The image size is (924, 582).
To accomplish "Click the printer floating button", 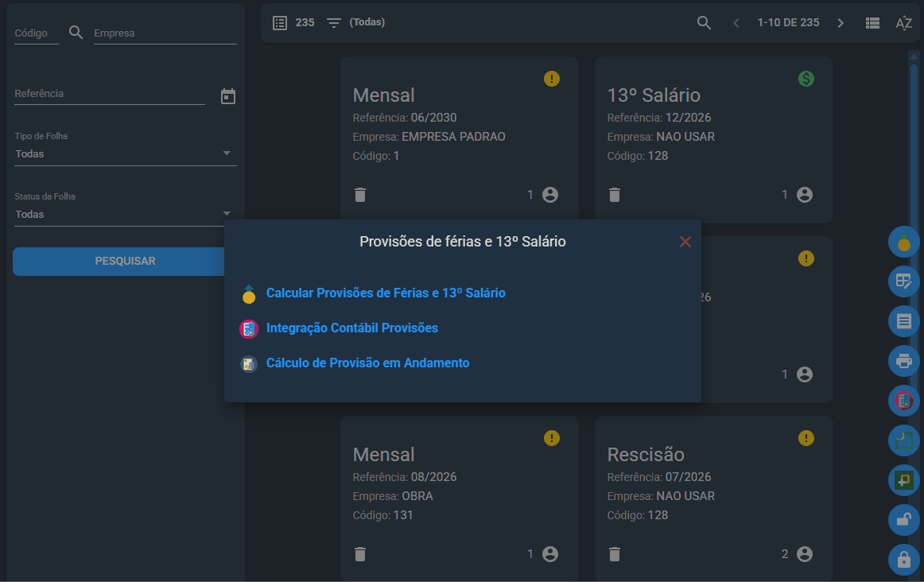I will (904, 360).
